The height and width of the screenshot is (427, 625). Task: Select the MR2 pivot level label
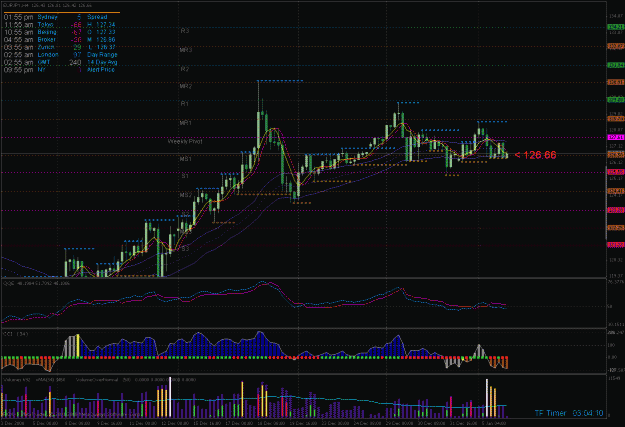pos(186,86)
